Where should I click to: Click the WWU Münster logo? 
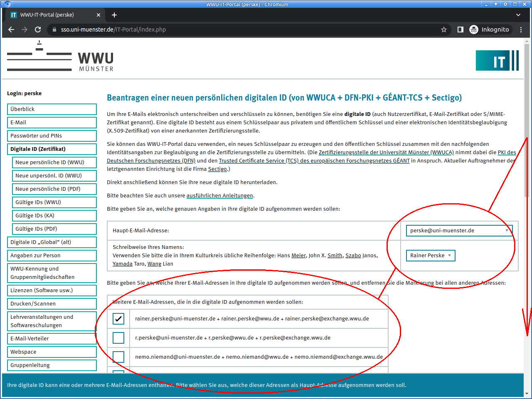[60, 57]
